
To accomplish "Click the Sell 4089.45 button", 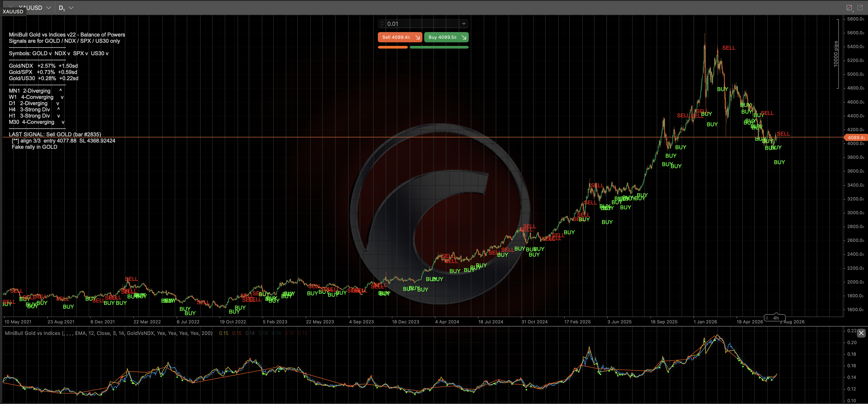I will pyautogui.click(x=400, y=37).
